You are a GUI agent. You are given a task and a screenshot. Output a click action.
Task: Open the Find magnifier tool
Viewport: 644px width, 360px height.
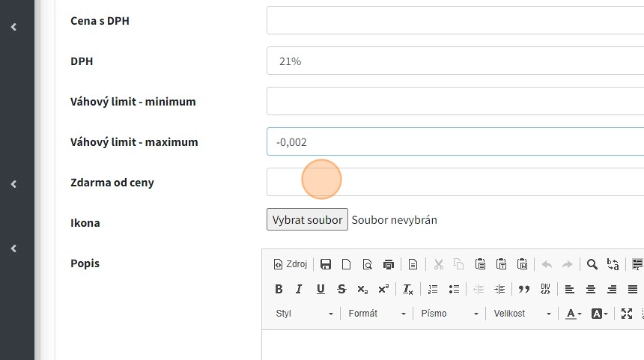point(592,264)
